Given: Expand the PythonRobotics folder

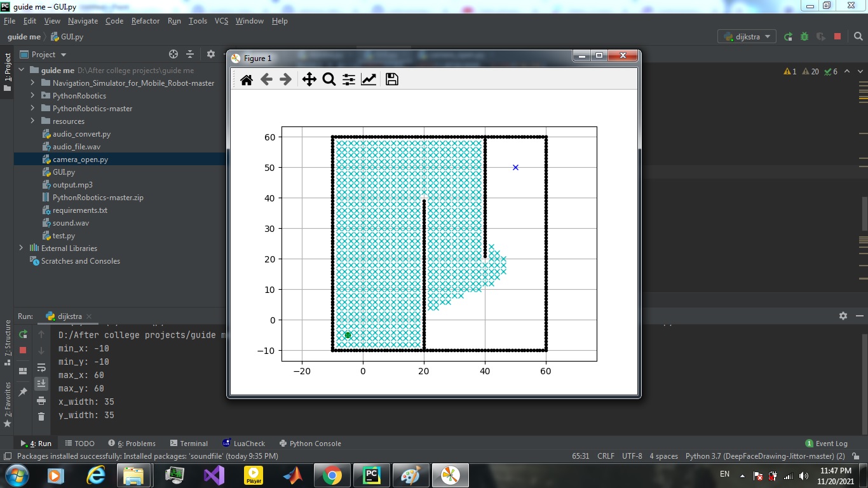Looking at the screenshot, I should pos(33,96).
